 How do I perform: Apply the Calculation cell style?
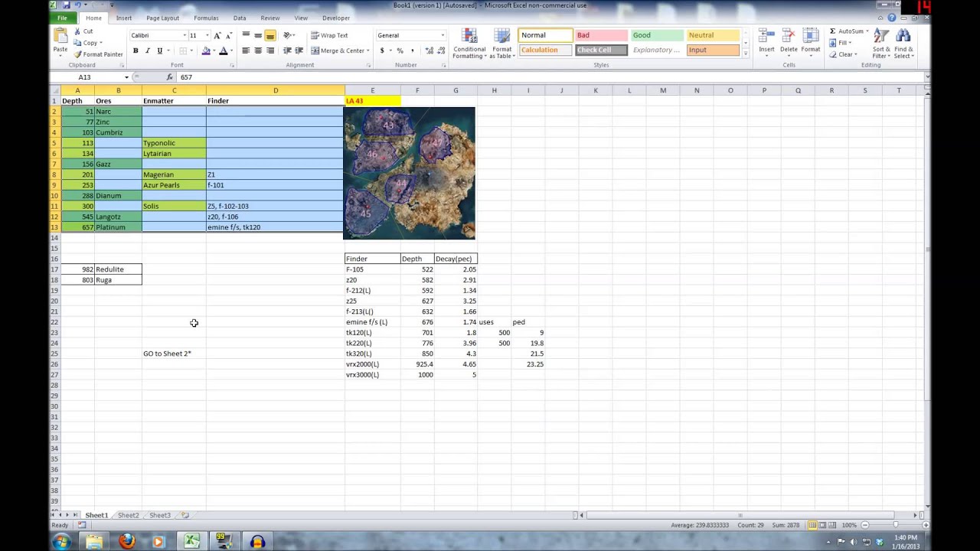(545, 50)
